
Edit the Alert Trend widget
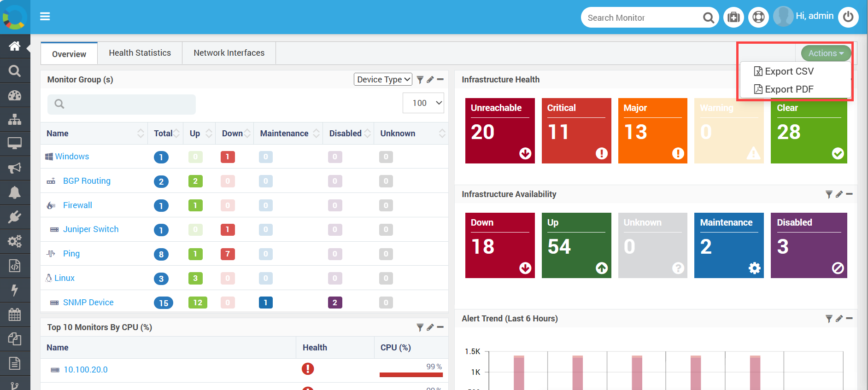[x=839, y=319]
